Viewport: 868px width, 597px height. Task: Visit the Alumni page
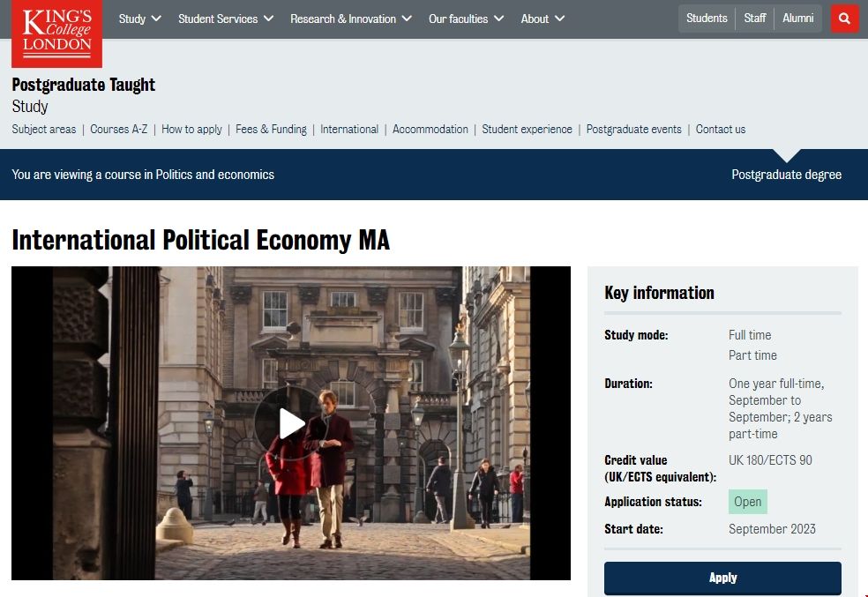[798, 19]
